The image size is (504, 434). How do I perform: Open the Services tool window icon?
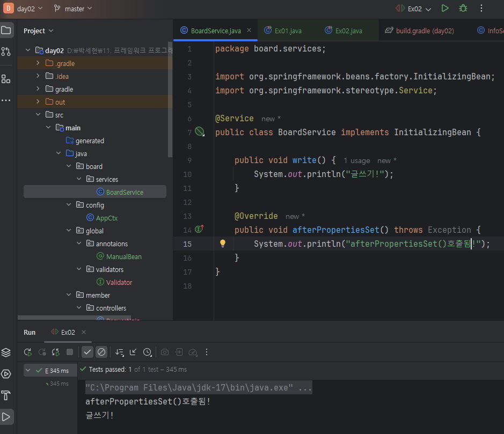6,374
